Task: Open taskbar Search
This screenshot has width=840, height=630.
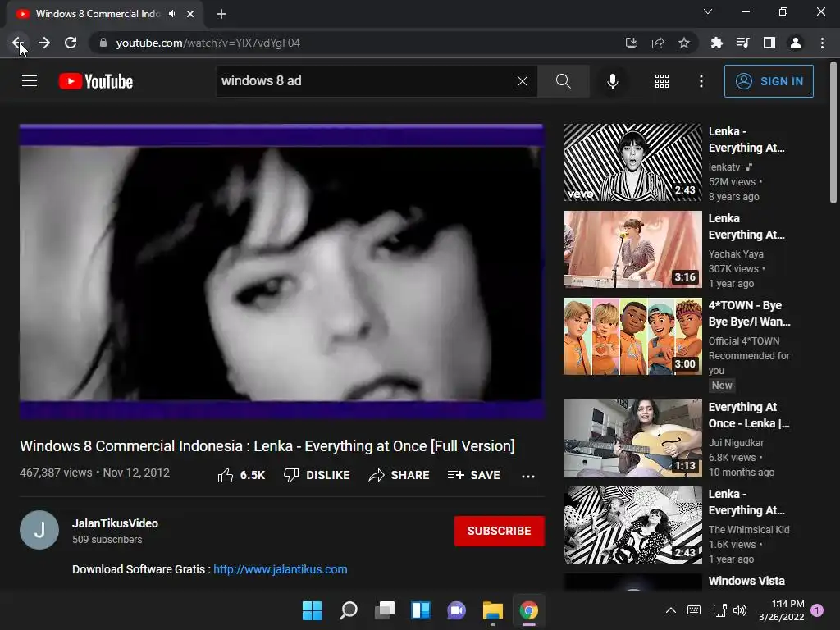Action: (348, 610)
